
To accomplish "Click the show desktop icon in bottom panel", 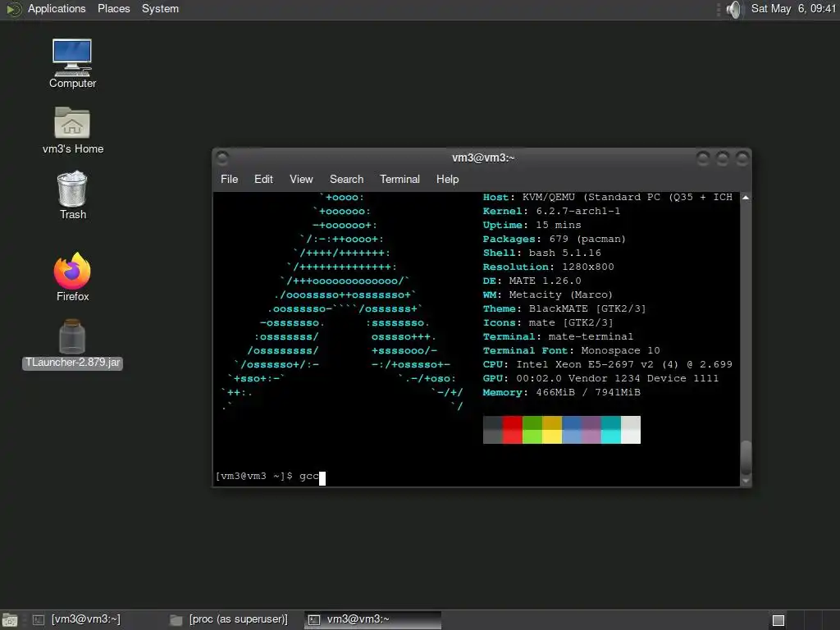I will pos(10,620).
